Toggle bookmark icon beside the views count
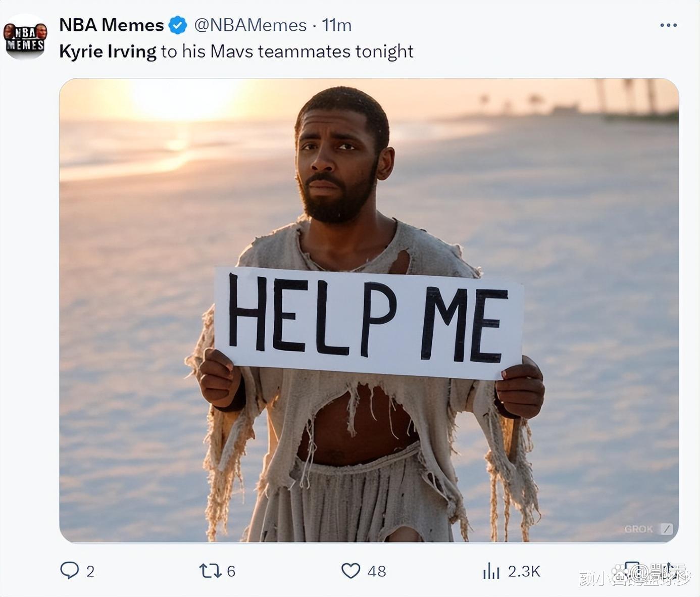 (x=632, y=571)
